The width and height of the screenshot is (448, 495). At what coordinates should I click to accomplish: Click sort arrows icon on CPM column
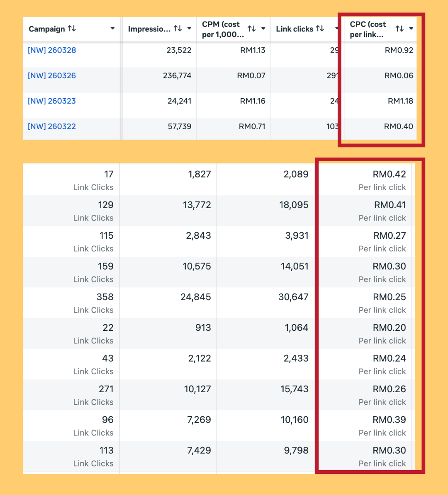[251, 29]
